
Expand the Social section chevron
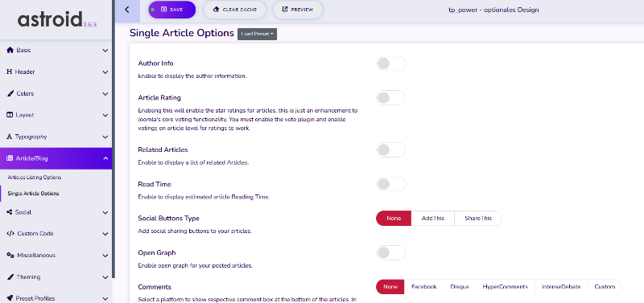coord(105,213)
